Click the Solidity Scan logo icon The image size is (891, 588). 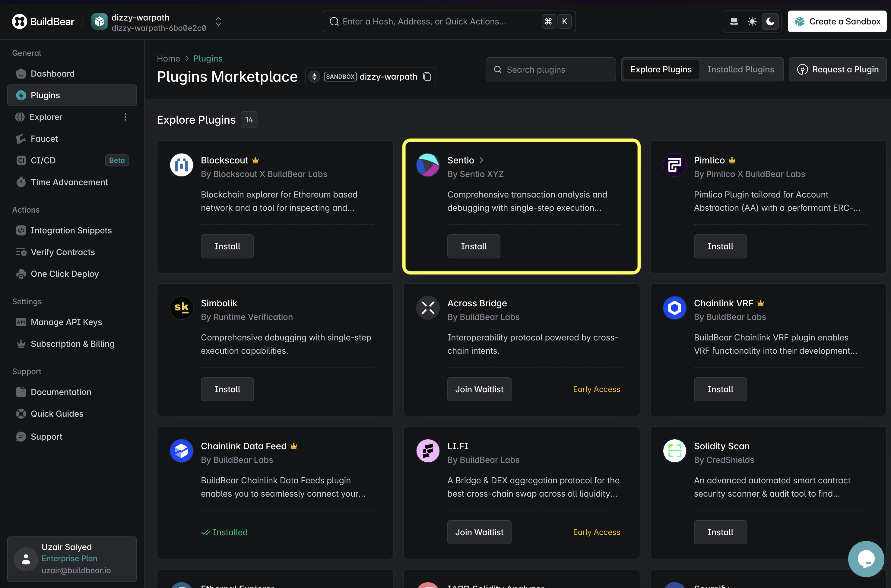(x=674, y=450)
